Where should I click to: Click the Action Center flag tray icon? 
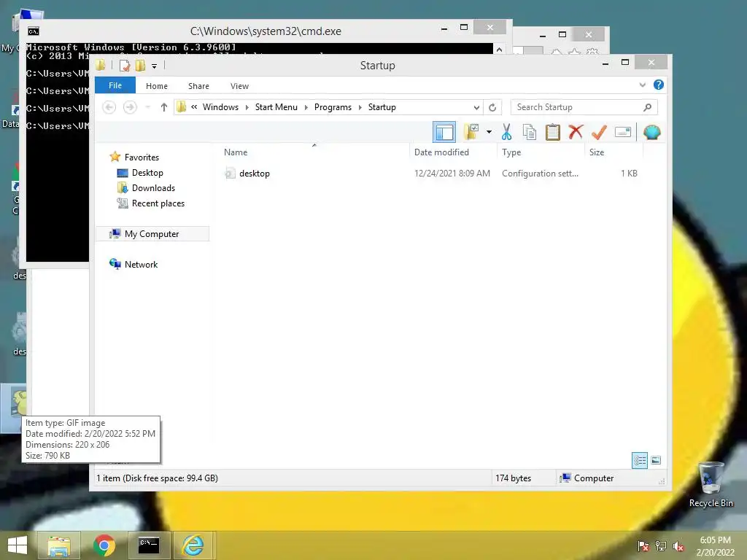click(x=643, y=545)
